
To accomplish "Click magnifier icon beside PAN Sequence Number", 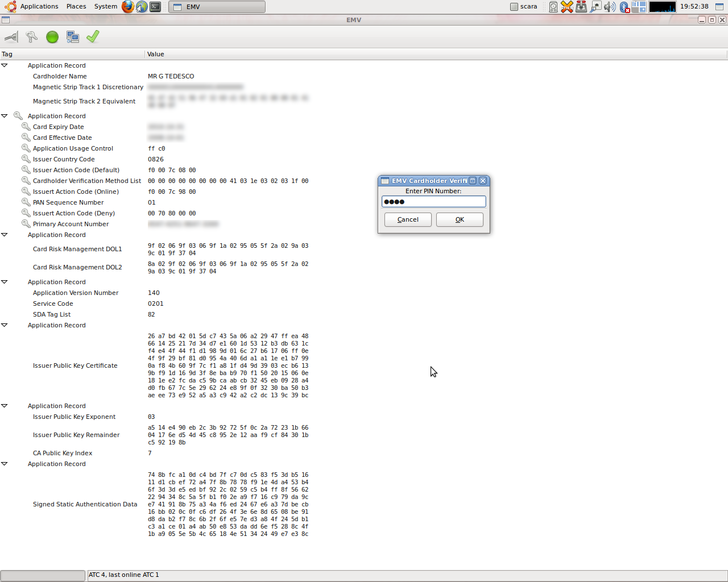I will (x=26, y=202).
